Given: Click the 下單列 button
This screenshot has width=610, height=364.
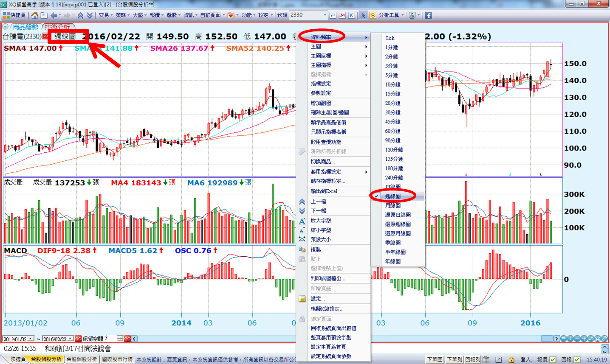Looking at the screenshot, I should [454, 360].
